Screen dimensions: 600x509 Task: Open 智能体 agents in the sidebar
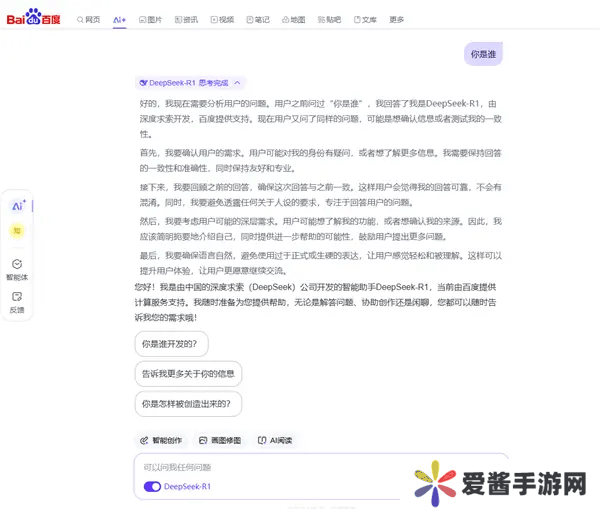click(17, 268)
